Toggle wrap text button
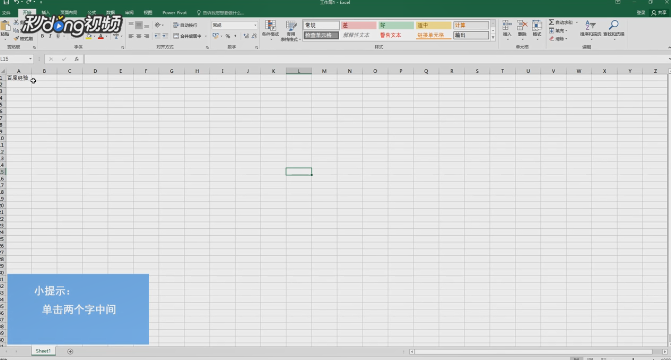The width and height of the screenshot is (671, 360). [x=185, y=25]
